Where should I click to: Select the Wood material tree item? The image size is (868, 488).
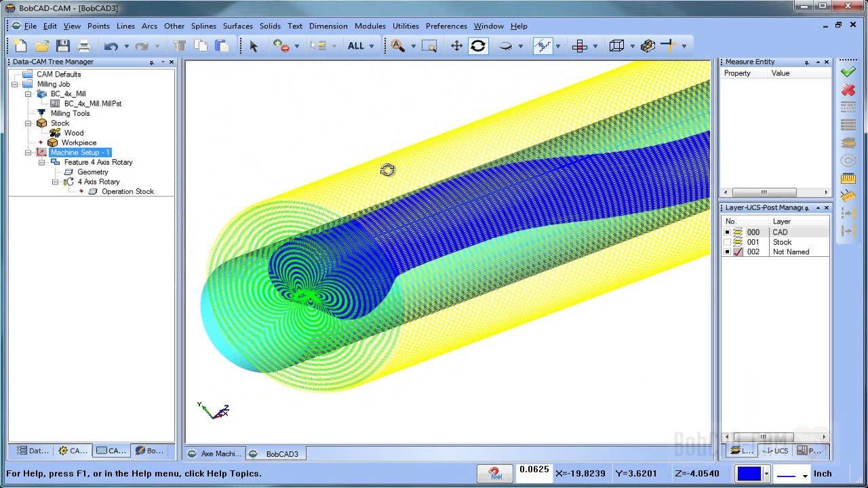74,133
